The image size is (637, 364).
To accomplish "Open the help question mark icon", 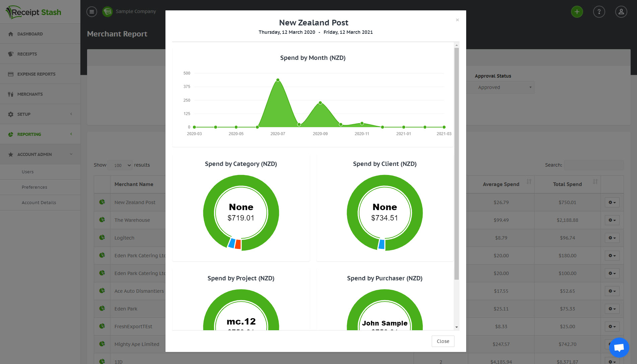I will 599,12.
